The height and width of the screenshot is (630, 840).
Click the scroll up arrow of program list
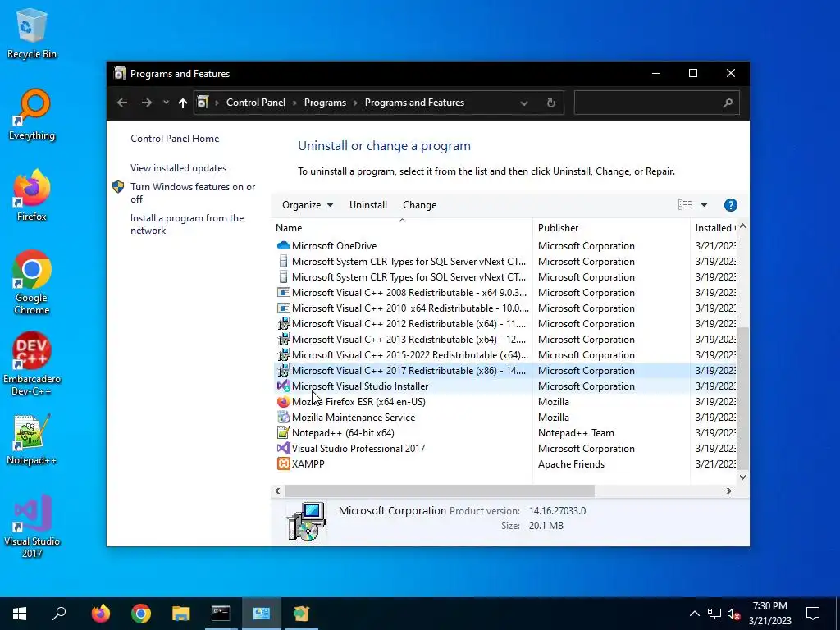742,226
